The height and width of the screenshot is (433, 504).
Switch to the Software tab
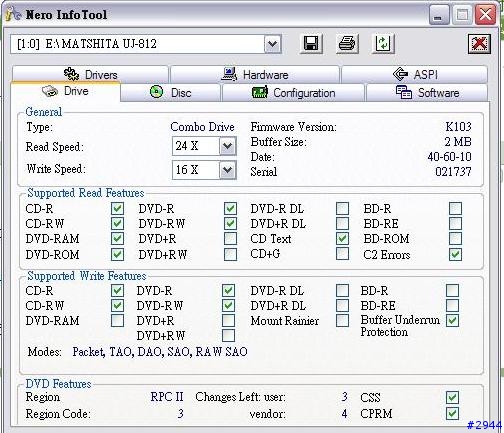427,92
